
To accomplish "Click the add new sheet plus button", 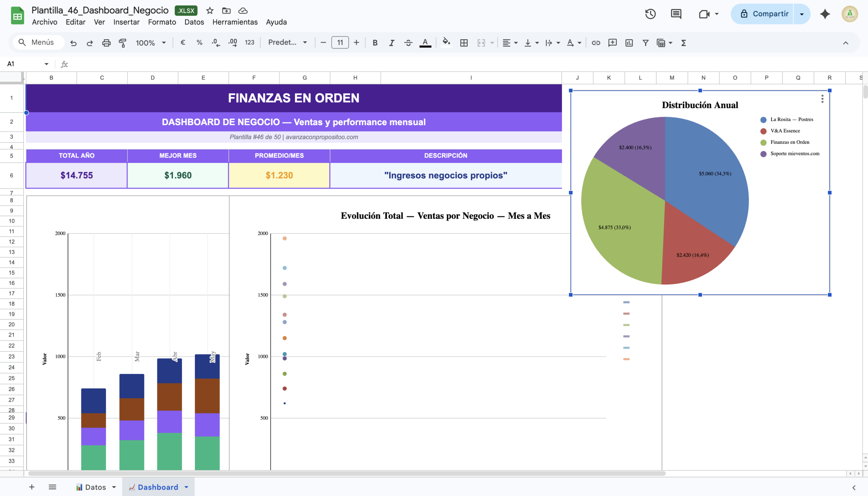I will click(32, 487).
